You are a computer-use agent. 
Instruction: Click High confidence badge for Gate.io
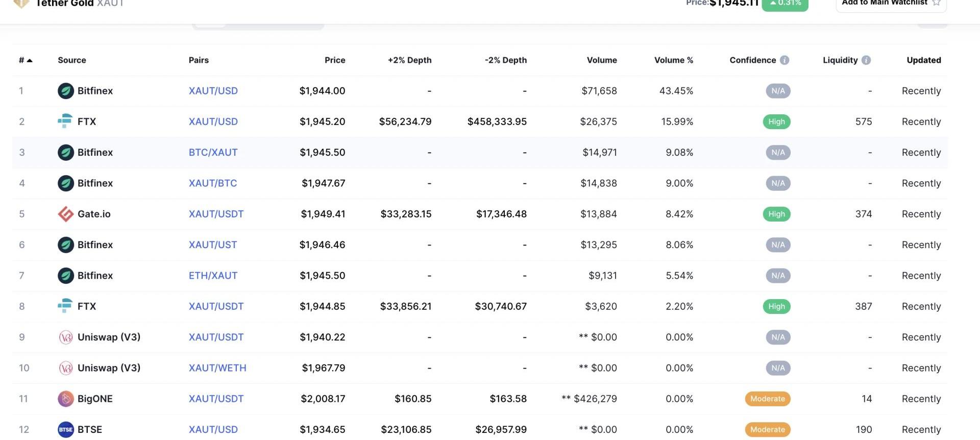(776, 214)
